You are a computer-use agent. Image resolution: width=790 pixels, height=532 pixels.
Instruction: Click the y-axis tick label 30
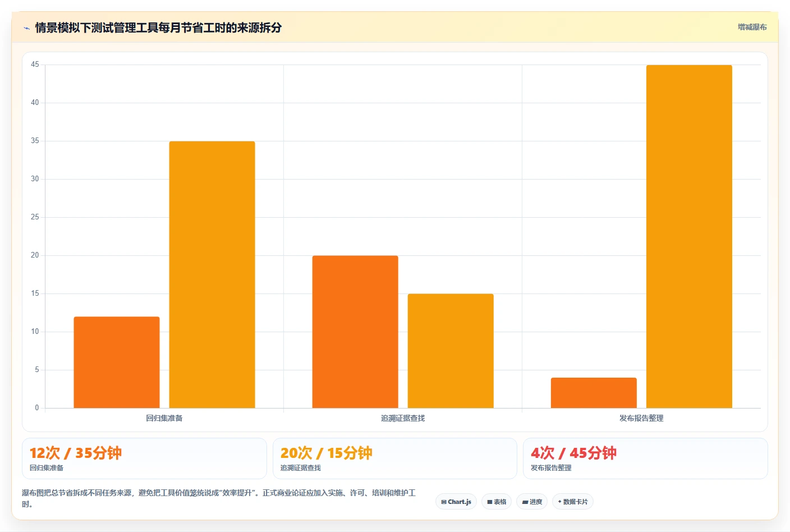click(35, 179)
